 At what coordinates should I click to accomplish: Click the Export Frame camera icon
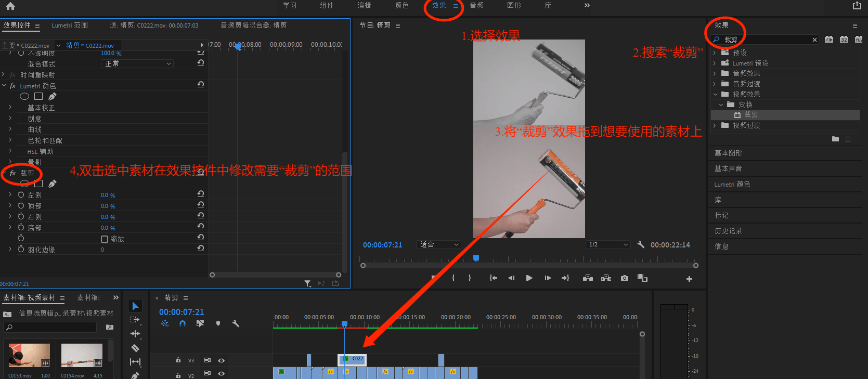tap(624, 278)
